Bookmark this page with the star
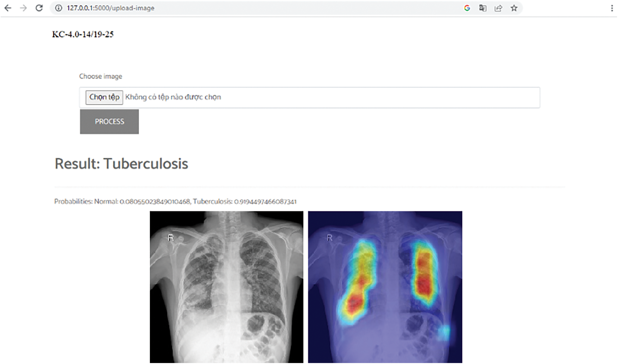618x364 pixels. click(514, 8)
